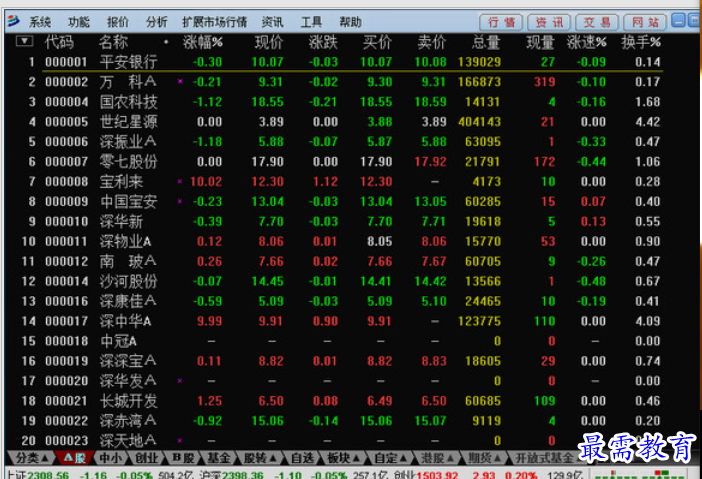Sort by 换手% column header

click(641, 42)
